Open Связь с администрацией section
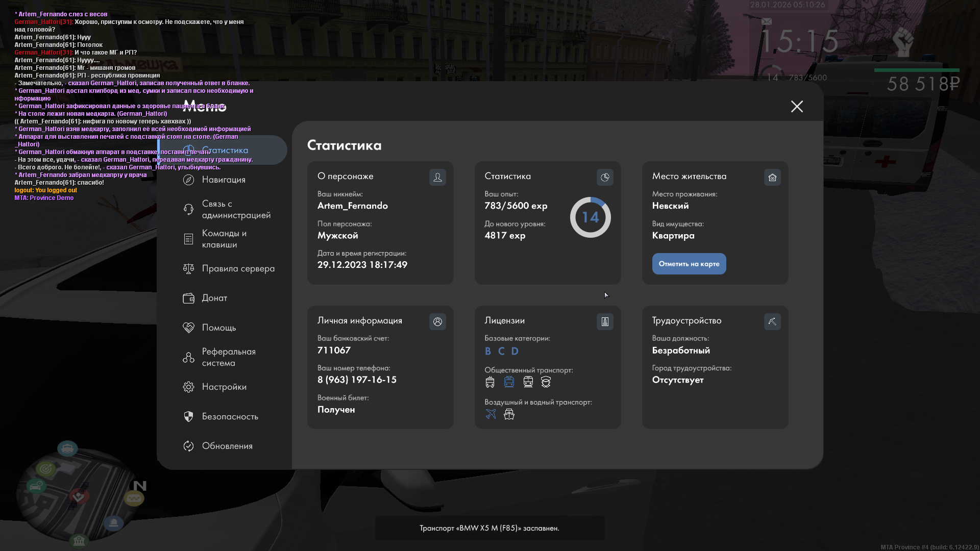The image size is (980, 551). [235, 209]
